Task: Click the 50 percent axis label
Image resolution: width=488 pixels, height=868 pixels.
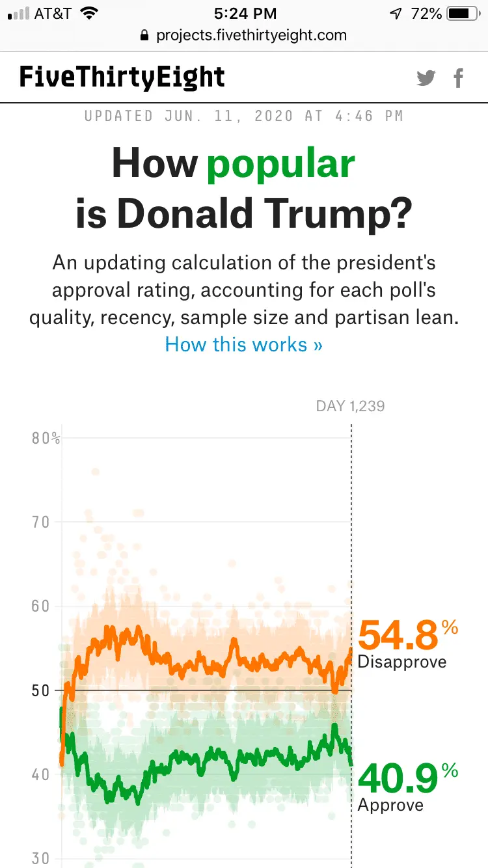Action: [x=42, y=690]
